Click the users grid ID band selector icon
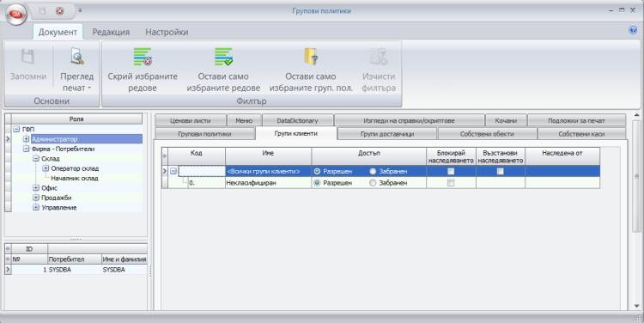Viewport: 644px width, 323px height. coord(8,249)
